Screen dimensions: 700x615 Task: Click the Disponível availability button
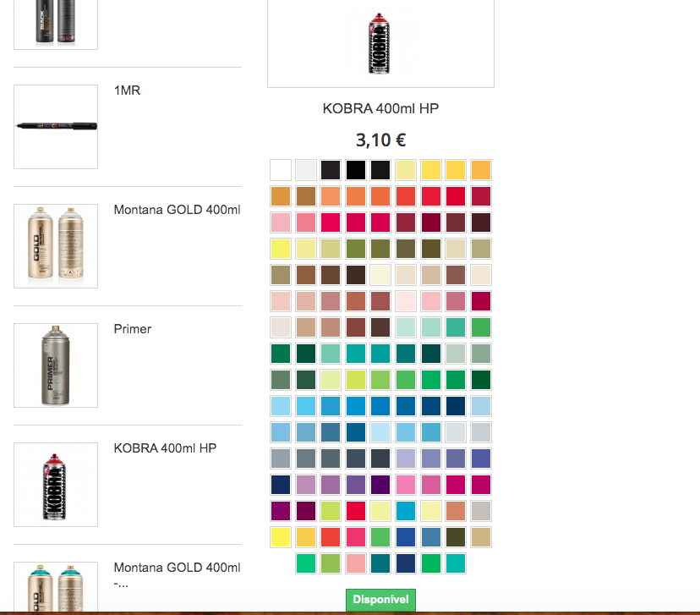point(380,600)
